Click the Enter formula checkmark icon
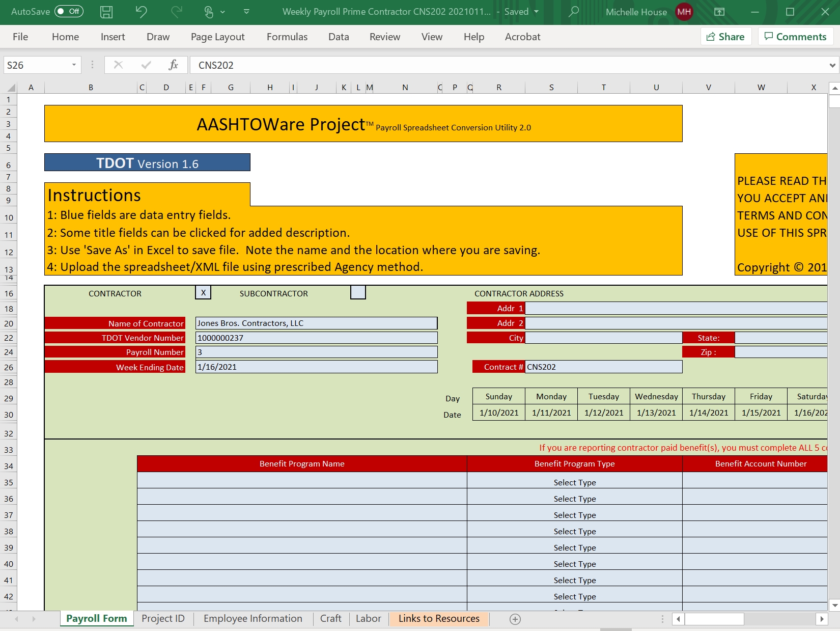This screenshot has width=840, height=631. coord(146,65)
